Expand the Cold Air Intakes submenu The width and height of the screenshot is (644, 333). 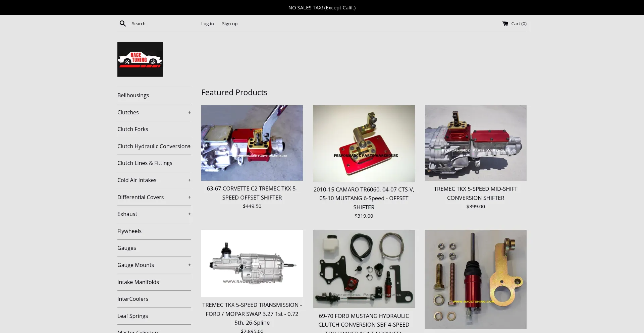coord(190,180)
